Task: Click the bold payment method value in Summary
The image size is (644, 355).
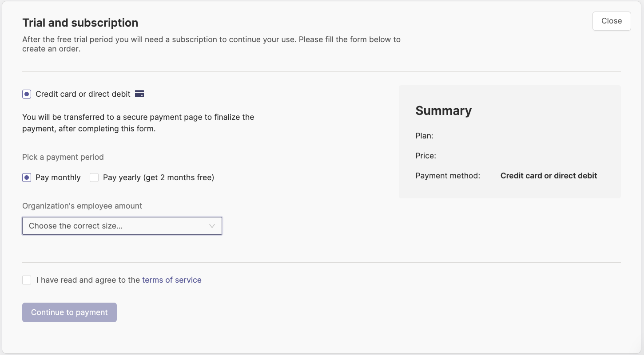Action: tap(549, 176)
